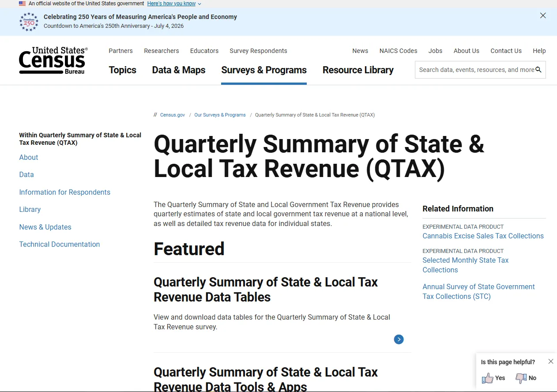The image size is (557, 392).
Task: Click the US flag icon in government banner
Action: click(22, 4)
